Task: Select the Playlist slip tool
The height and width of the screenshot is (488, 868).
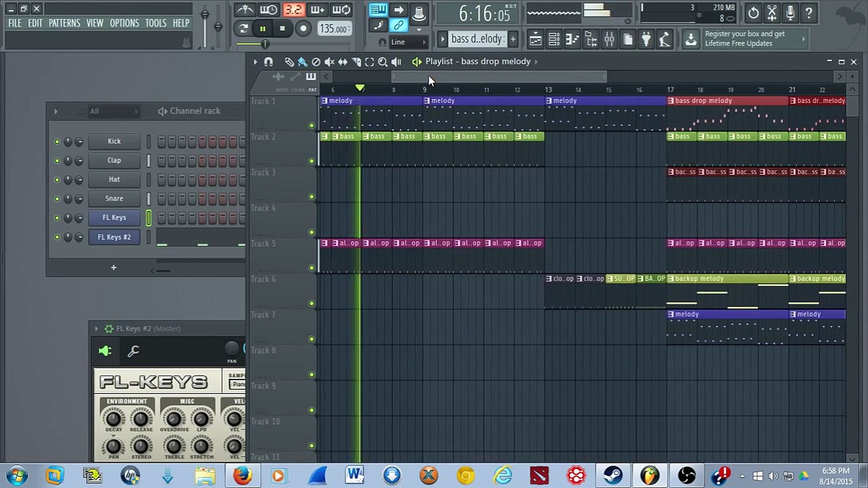Action: click(x=342, y=62)
